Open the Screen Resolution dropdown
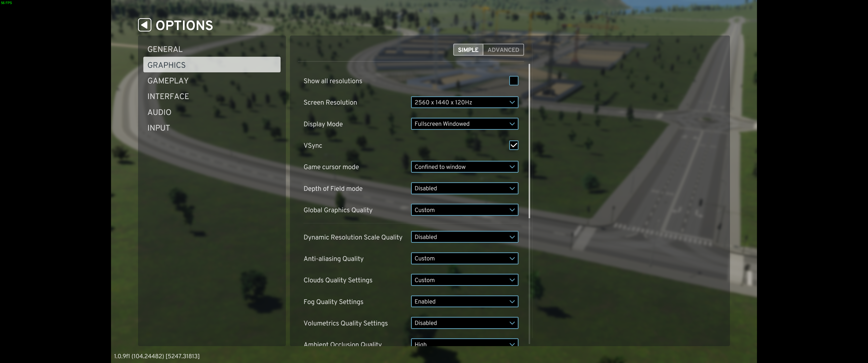 click(x=464, y=102)
